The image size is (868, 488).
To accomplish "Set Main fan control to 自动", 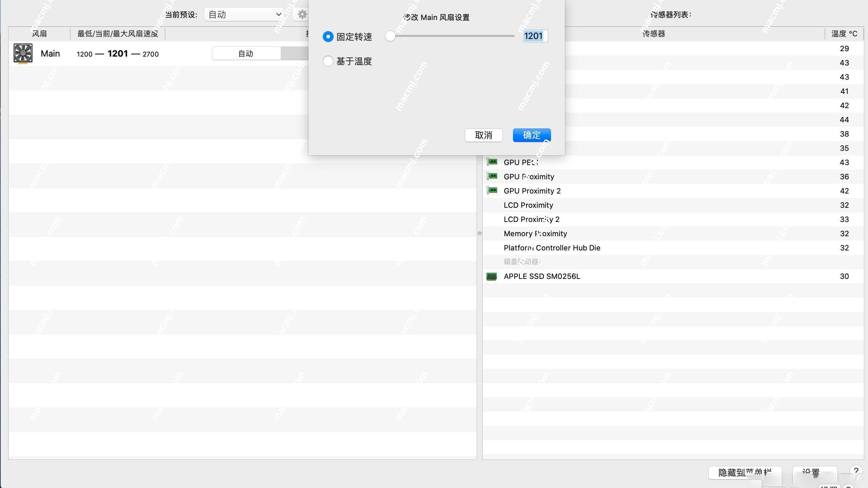I will point(246,54).
